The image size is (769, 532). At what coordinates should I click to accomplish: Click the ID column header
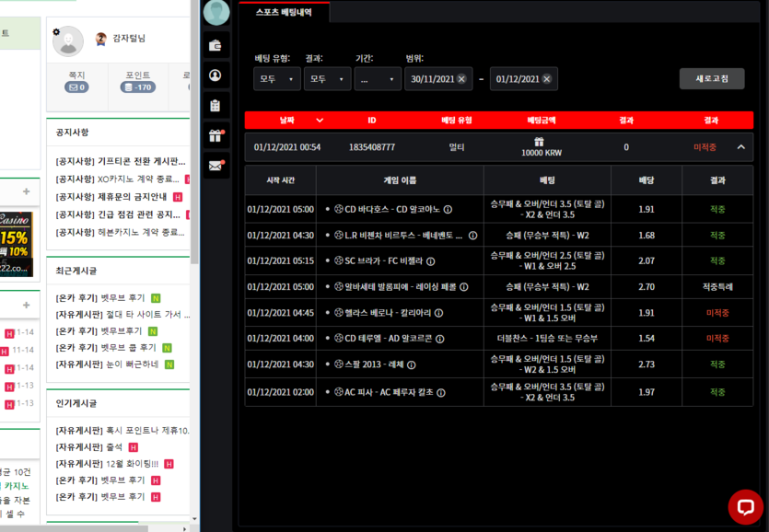click(372, 121)
